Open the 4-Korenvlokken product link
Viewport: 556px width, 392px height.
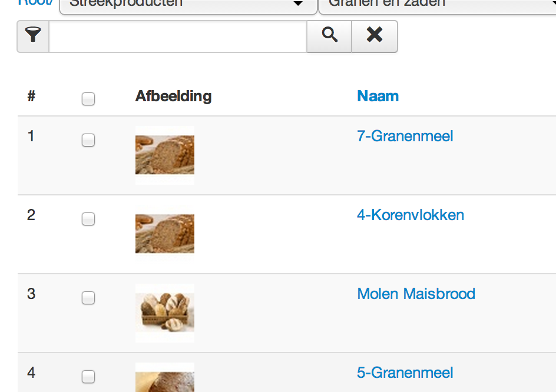[411, 215]
